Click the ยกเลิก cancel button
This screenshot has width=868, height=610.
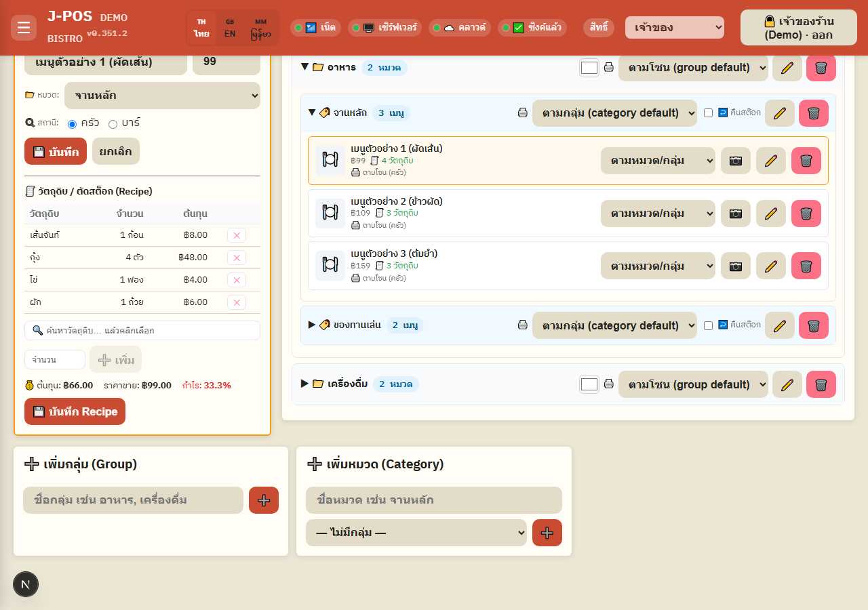coord(116,151)
